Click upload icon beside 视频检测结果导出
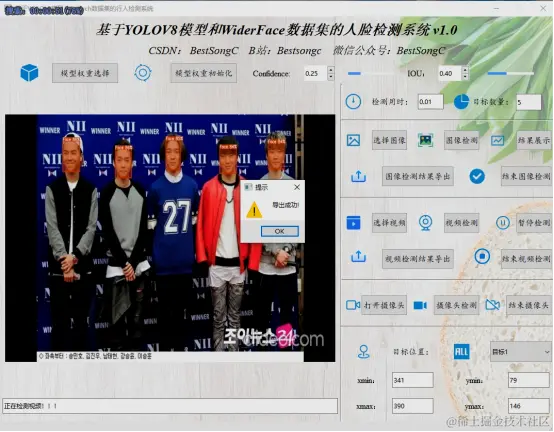 (358, 257)
